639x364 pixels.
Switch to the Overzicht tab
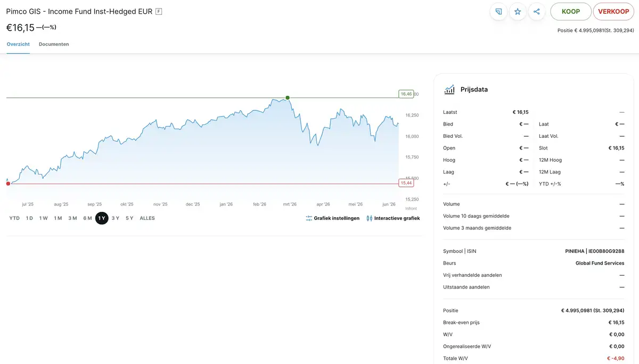(x=18, y=44)
